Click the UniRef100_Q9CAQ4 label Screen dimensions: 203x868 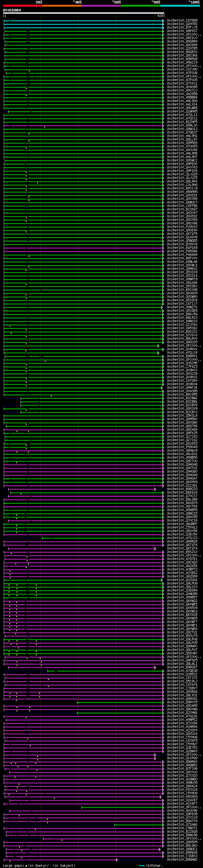(182, 430)
